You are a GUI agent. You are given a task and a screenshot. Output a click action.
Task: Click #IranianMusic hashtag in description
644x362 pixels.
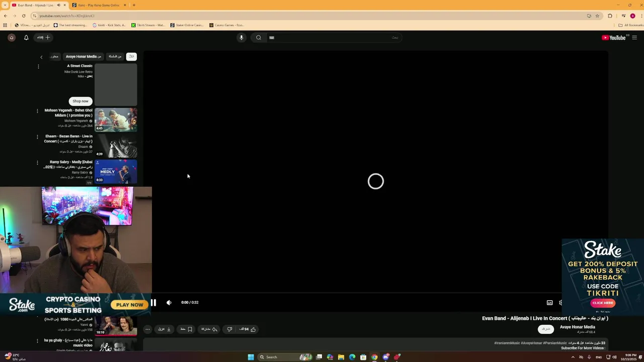pos(507,343)
